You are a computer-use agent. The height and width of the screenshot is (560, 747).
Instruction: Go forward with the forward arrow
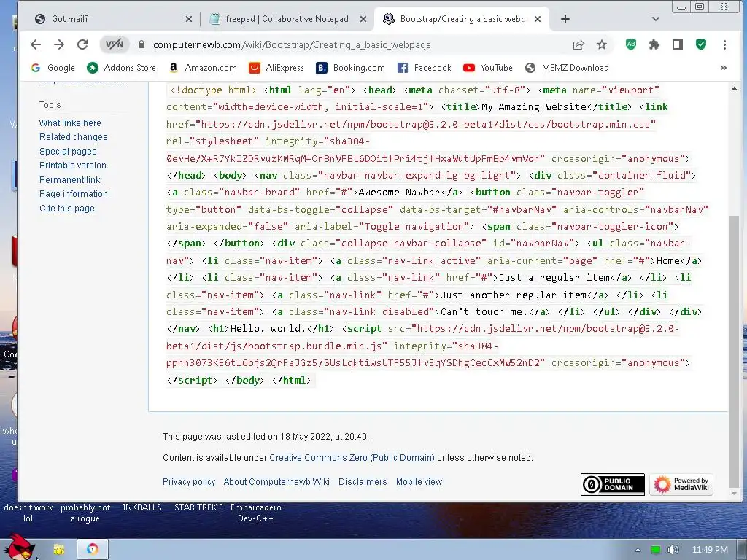click(x=59, y=44)
